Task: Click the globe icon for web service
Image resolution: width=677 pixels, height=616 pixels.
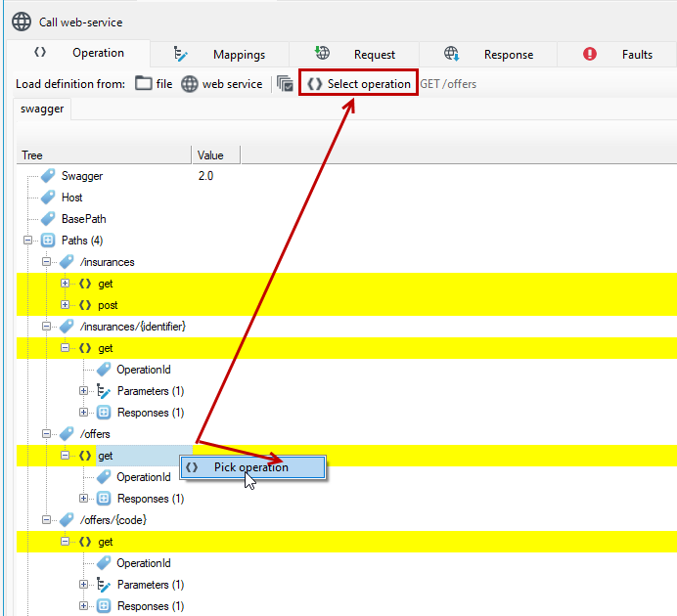Action: pyautogui.click(x=189, y=84)
